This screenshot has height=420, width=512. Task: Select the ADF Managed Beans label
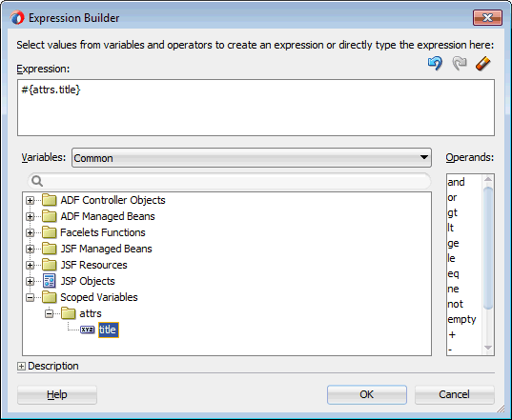coord(108,216)
